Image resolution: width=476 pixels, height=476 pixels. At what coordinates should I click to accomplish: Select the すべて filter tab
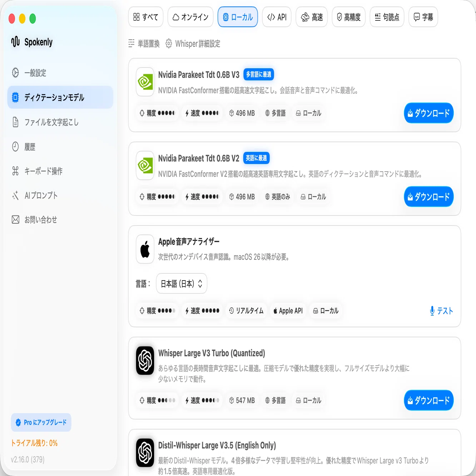click(x=146, y=17)
